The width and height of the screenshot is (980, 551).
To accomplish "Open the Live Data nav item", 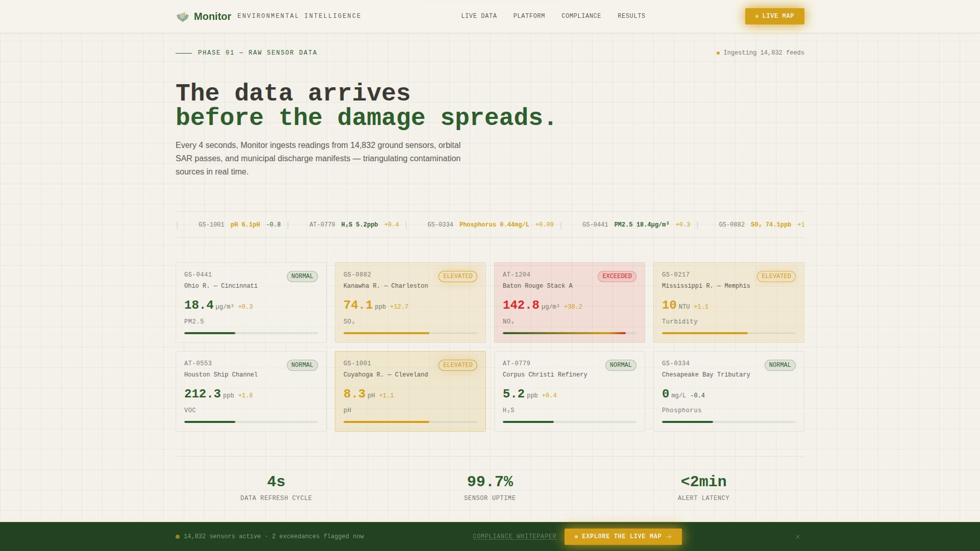I will 479,16.
